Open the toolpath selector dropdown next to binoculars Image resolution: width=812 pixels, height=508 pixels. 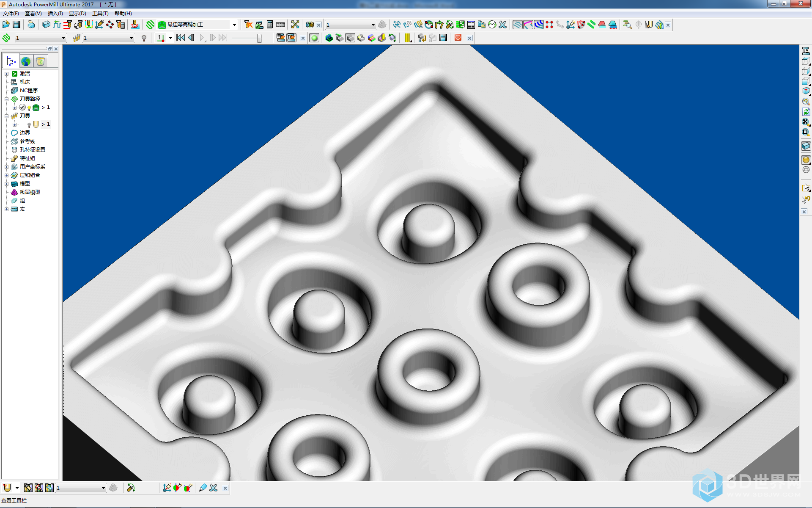coord(373,25)
